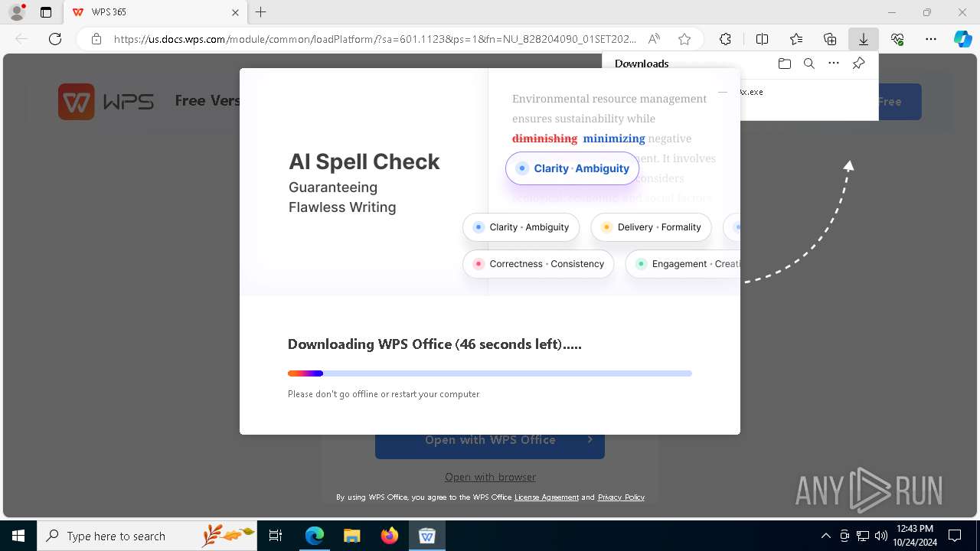
Task: Click the Delivery · Formality chip
Action: (x=651, y=227)
